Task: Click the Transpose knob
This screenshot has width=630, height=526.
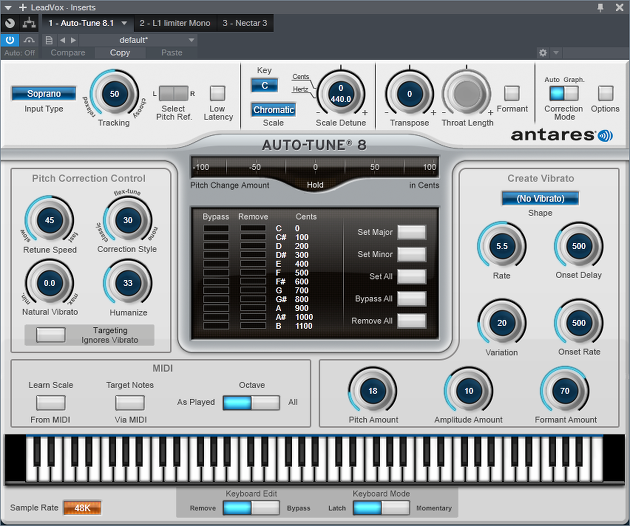Action: click(409, 94)
